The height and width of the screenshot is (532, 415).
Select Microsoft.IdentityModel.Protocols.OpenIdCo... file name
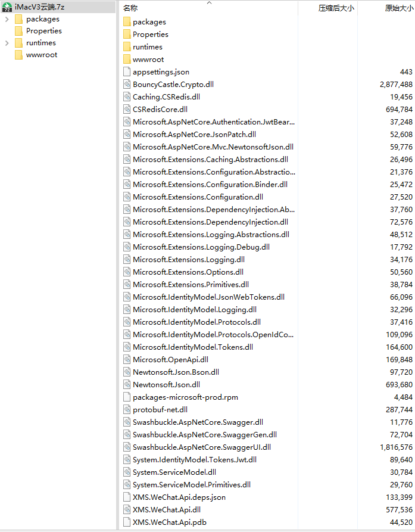pyautogui.click(x=213, y=335)
